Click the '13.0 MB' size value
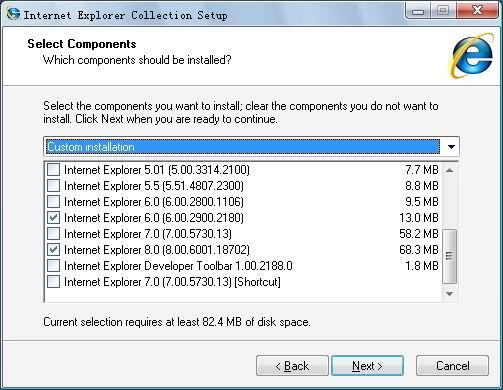 (x=419, y=218)
